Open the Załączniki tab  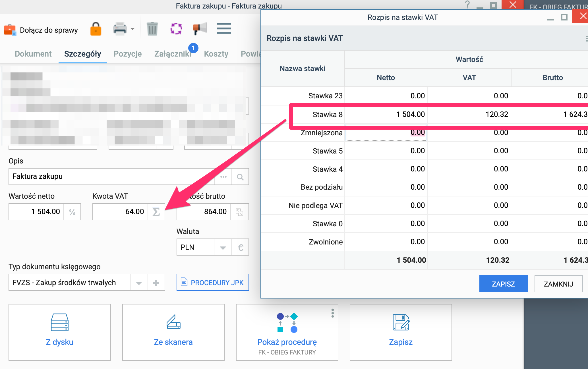click(x=173, y=54)
